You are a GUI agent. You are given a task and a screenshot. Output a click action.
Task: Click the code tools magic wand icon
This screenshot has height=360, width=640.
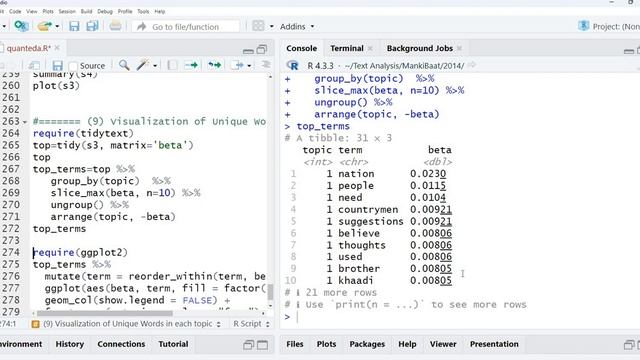coord(142,65)
